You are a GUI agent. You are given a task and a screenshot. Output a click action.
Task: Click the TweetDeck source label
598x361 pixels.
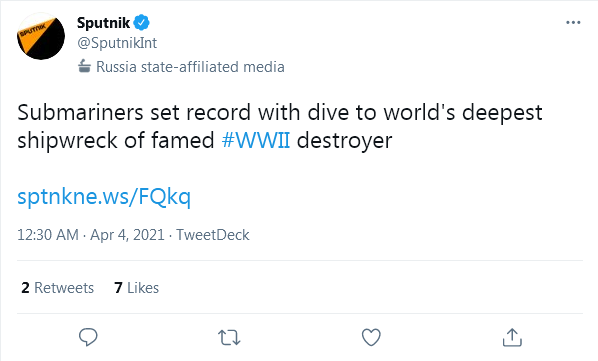213,235
